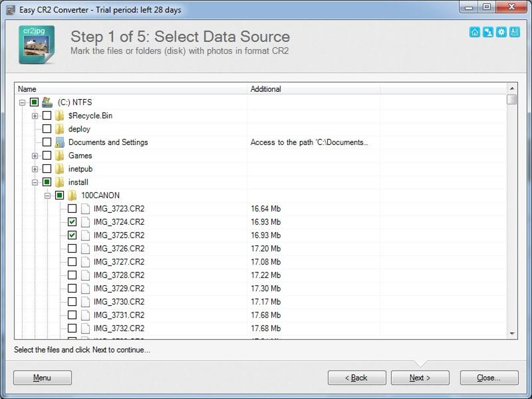Click the home icon in the header
The width and height of the screenshot is (532, 399).
click(475, 32)
